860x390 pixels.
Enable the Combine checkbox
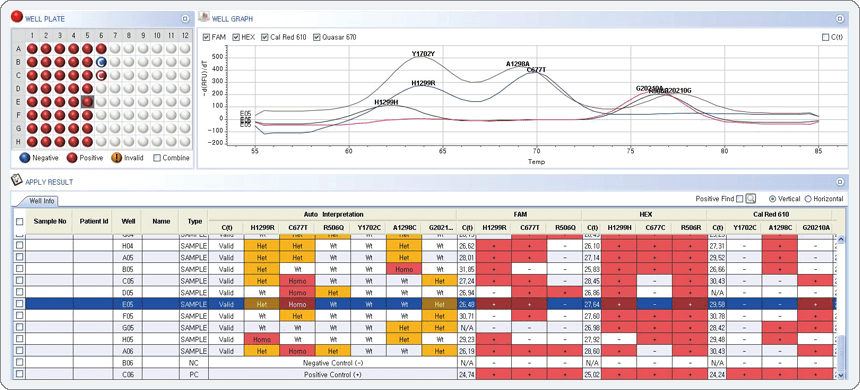(x=157, y=157)
